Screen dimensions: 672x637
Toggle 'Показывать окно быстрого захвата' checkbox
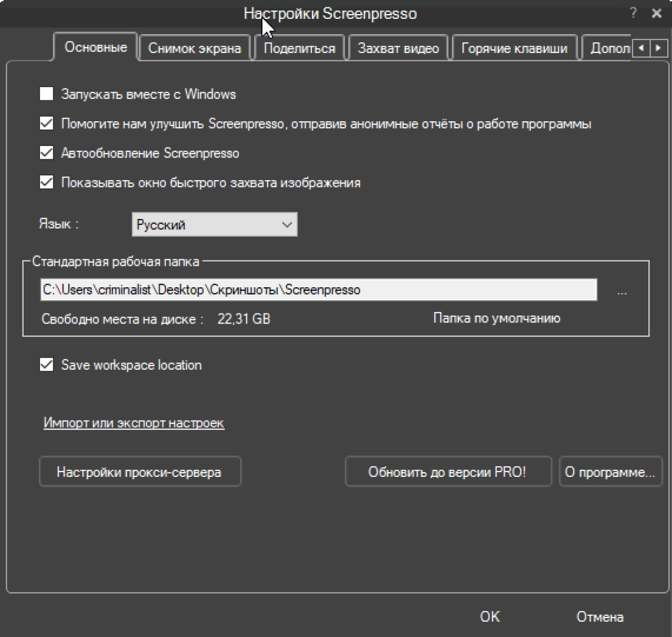(47, 182)
